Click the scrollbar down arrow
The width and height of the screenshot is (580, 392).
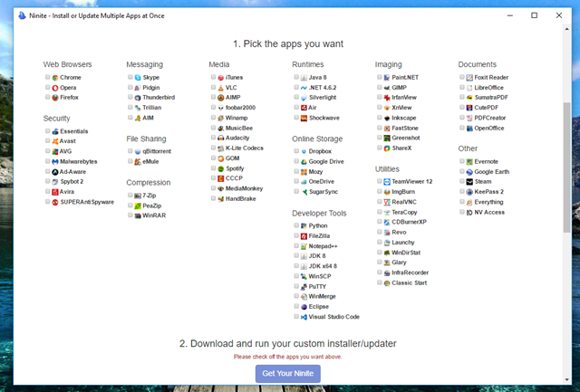coord(566,380)
